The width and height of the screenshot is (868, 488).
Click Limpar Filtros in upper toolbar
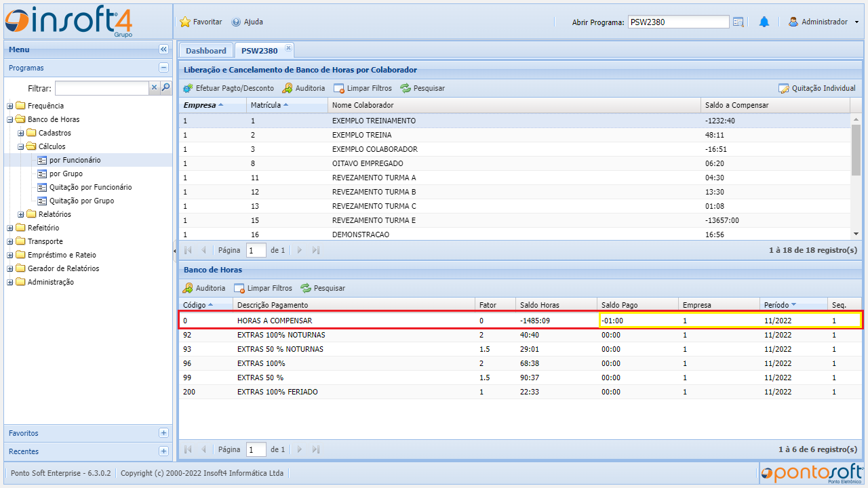(x=363, y=88)
